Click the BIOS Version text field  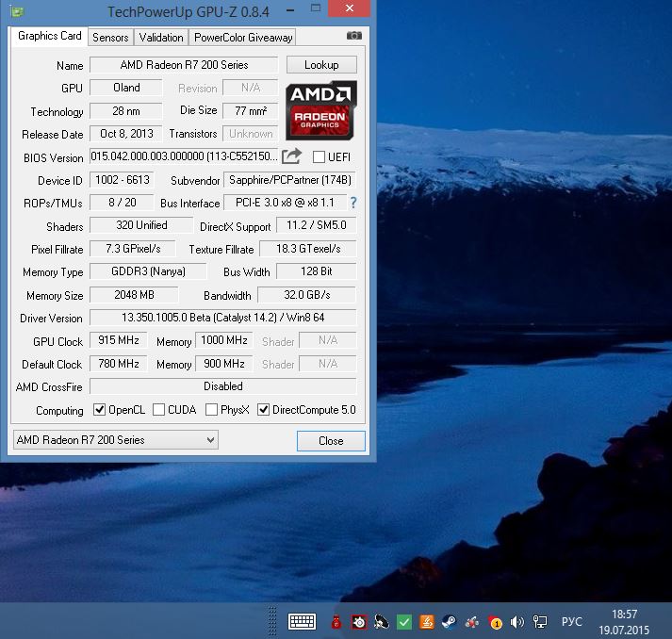[x=184, y=156]
